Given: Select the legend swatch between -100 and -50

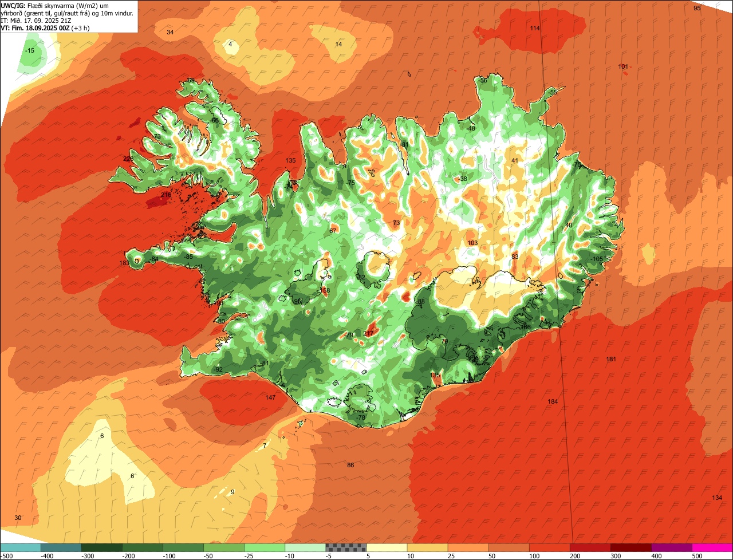Looking at the screenshot, I should [x=183, y=547].
